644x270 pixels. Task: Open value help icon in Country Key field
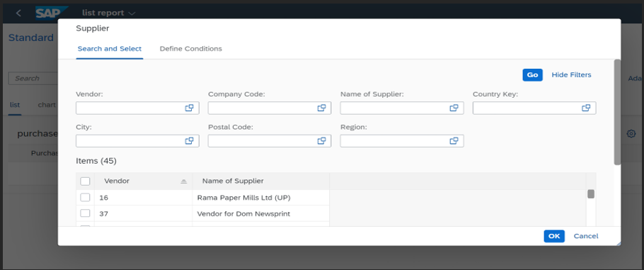(586, 108)
